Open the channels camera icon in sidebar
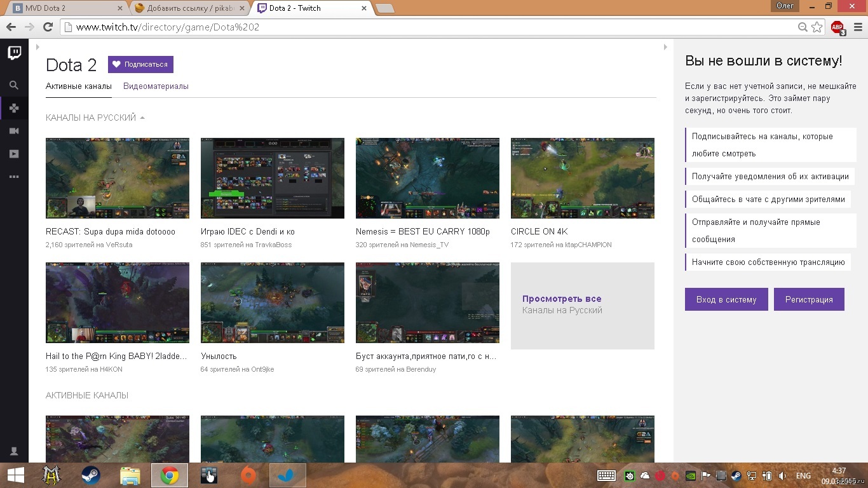The height and width of the screenshot is (488, 868). pyautogui.click(x=14, y=131)
